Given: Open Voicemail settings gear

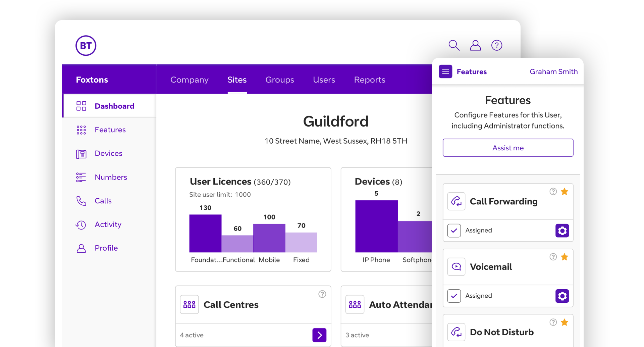Looking at the screenshot, I should pos(562,296).
